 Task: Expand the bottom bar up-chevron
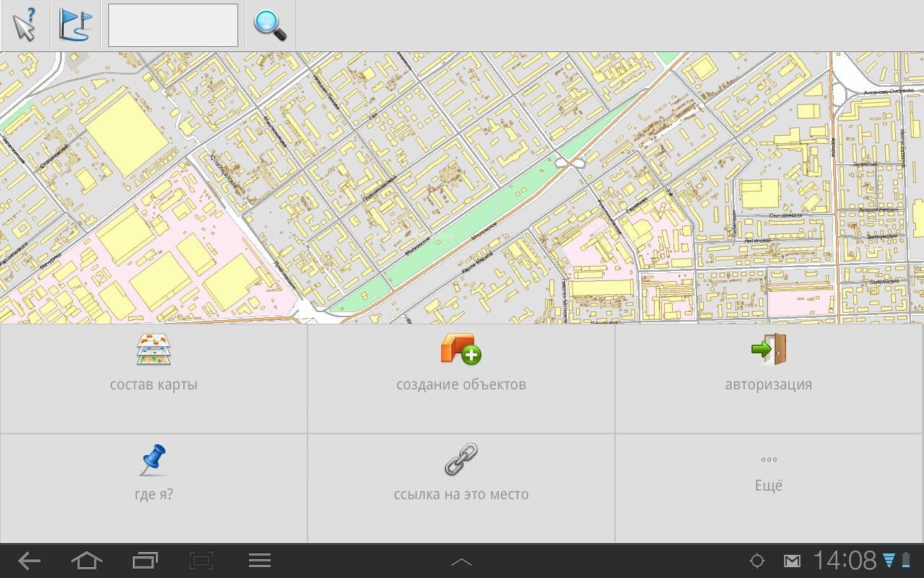(461, 561)
